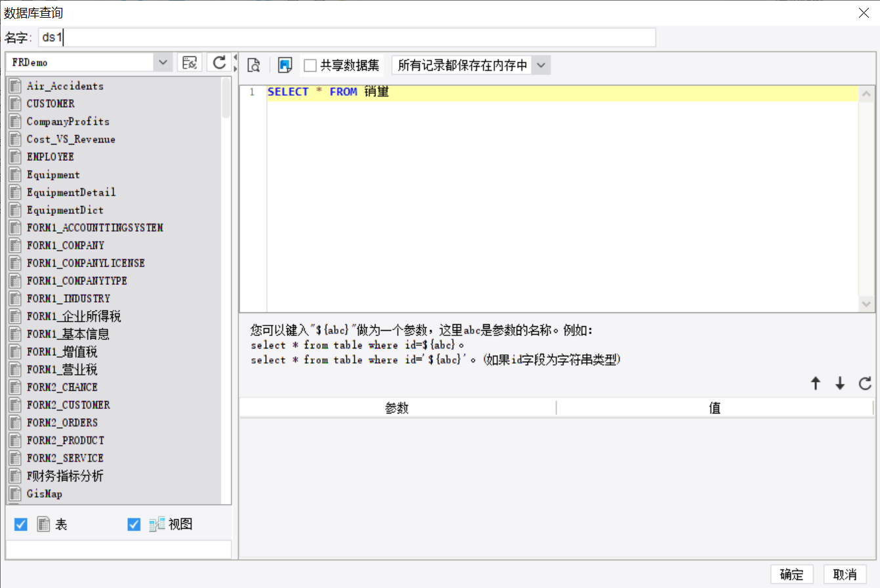Click the preview query icon

point(254,64)
